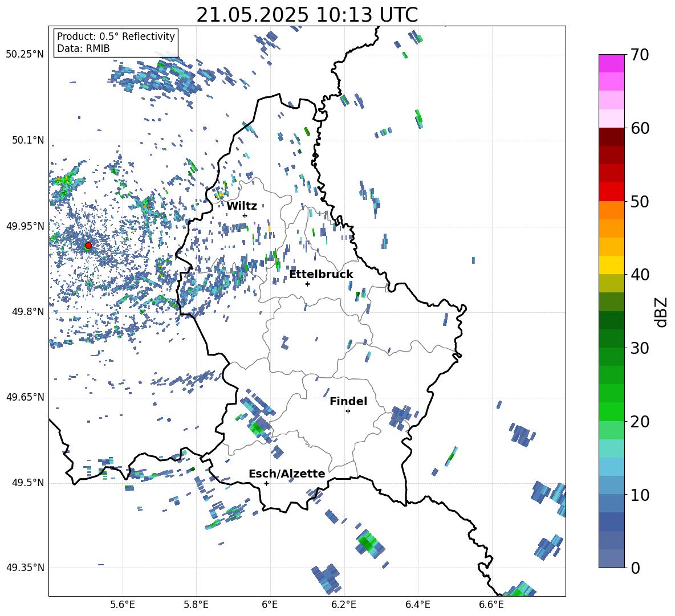Click the 50 tick on the colorbar

point(640,202)
